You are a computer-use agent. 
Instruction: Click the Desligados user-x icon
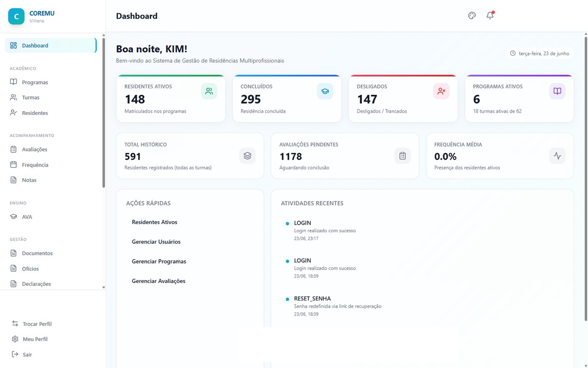coord(441,91)
